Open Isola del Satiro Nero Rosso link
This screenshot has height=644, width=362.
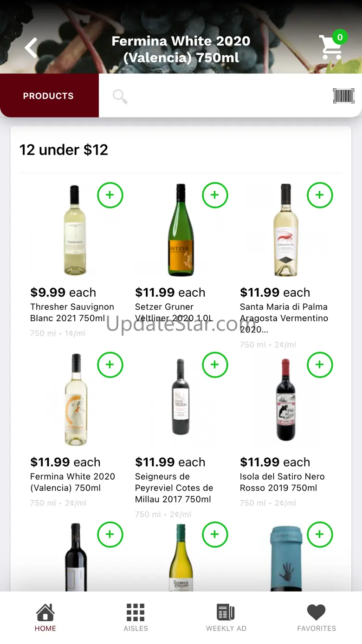tap(282, 482)
